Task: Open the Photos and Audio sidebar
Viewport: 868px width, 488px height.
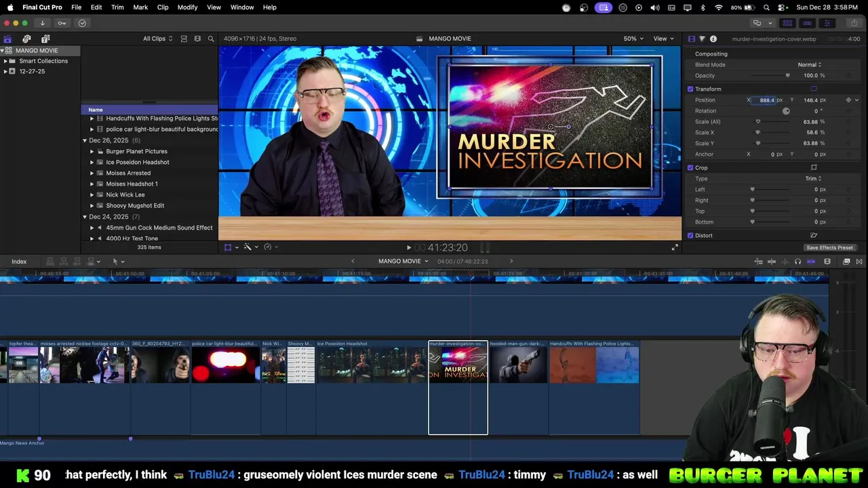Action: [26, 39]
